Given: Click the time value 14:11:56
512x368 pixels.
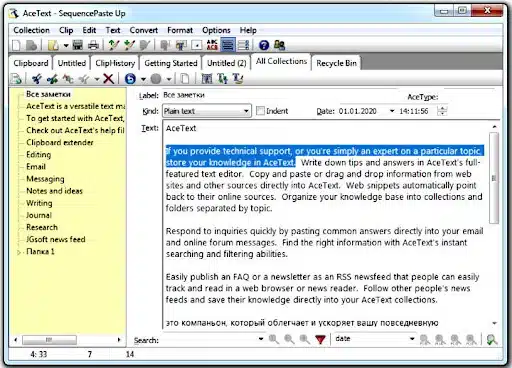Looking at the screenshot, I should tap(414, 111).
